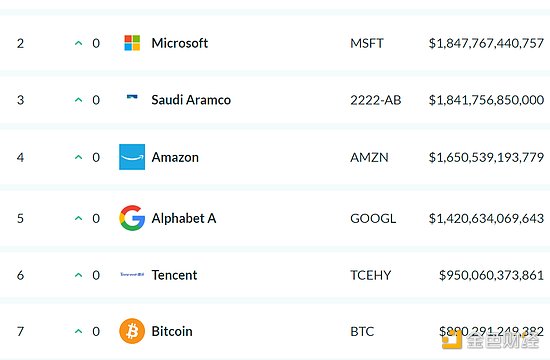Click the green up arrow in Bitcoin row

(79, 331)
